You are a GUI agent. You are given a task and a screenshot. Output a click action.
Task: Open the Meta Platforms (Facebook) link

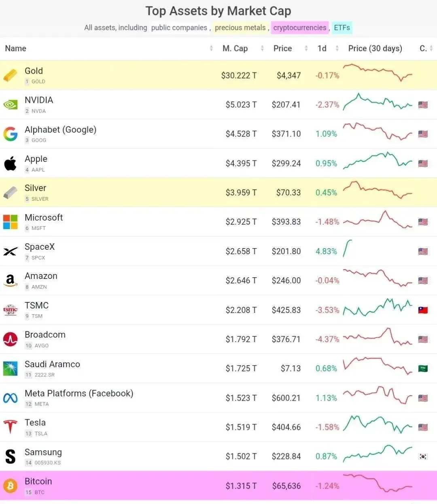[x=79, y=393]
